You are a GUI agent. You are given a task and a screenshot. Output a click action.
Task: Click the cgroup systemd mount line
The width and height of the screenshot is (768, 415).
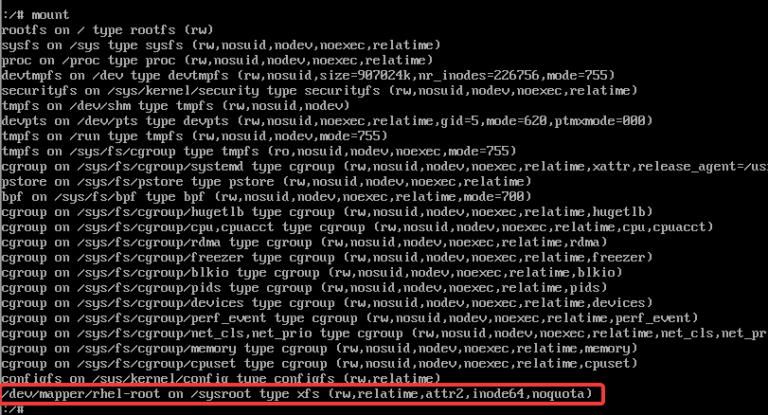[x=384, y=167]
